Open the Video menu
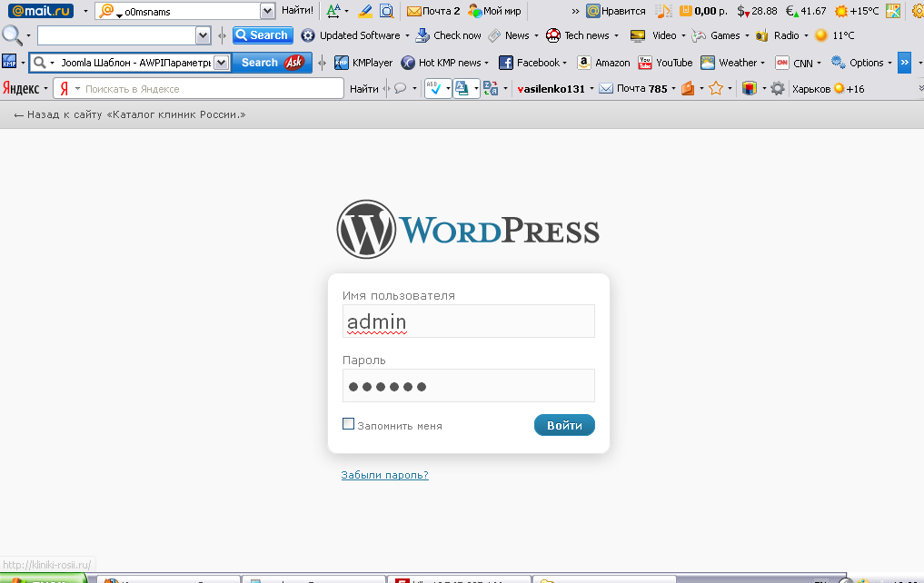 [x=658, y=35]
